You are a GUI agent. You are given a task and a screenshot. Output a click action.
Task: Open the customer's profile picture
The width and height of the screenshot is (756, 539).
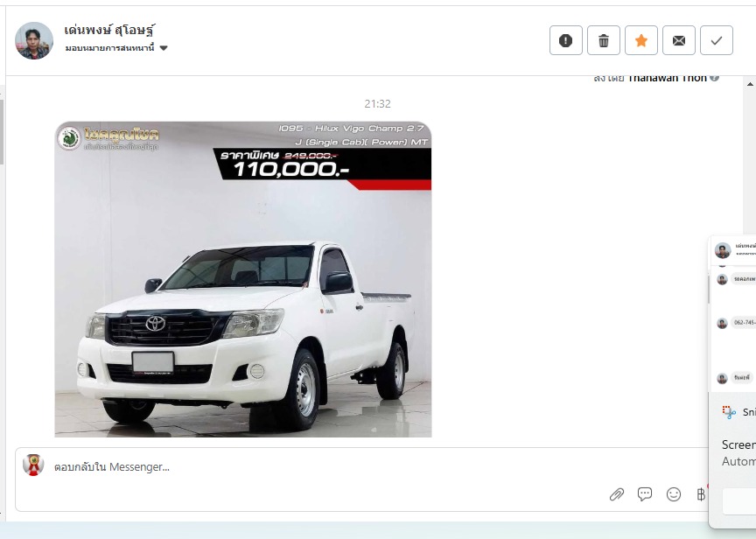point(34,40)
